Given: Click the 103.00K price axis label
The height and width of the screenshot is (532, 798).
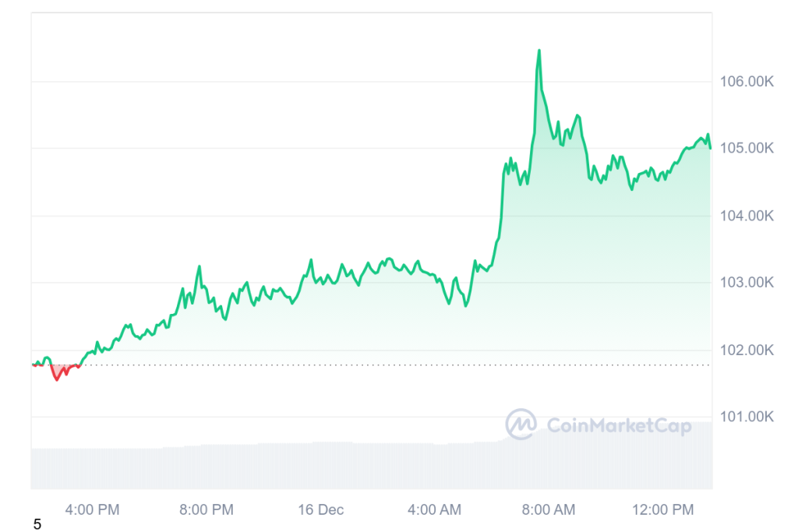Looking at the screenshot, I should point(747,283).
